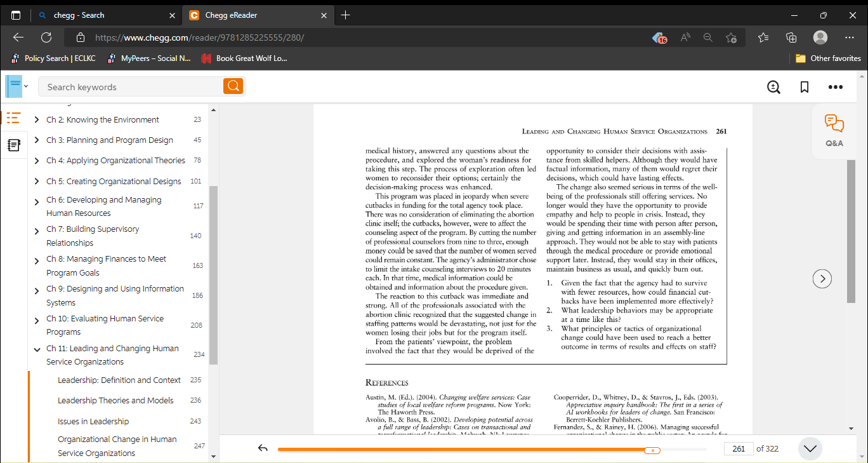Expand Ch 3: Planning and Program Design
The image size is (868, 463).
click(37, 140)
